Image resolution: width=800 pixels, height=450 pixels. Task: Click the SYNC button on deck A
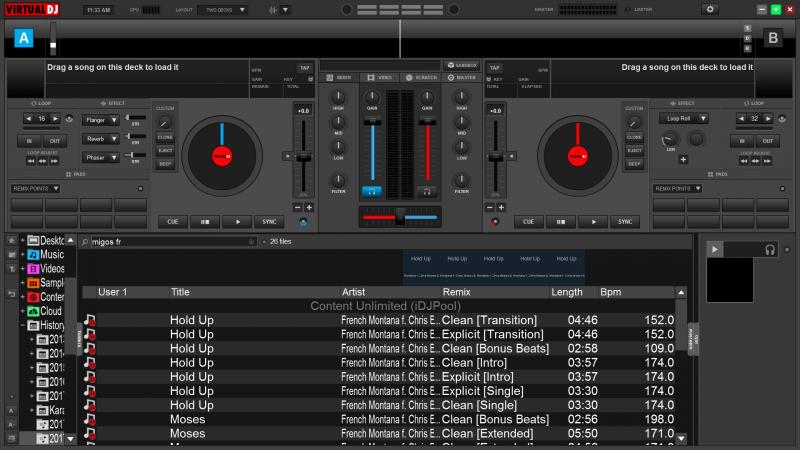pyautogui.click(x=269, y=222)
